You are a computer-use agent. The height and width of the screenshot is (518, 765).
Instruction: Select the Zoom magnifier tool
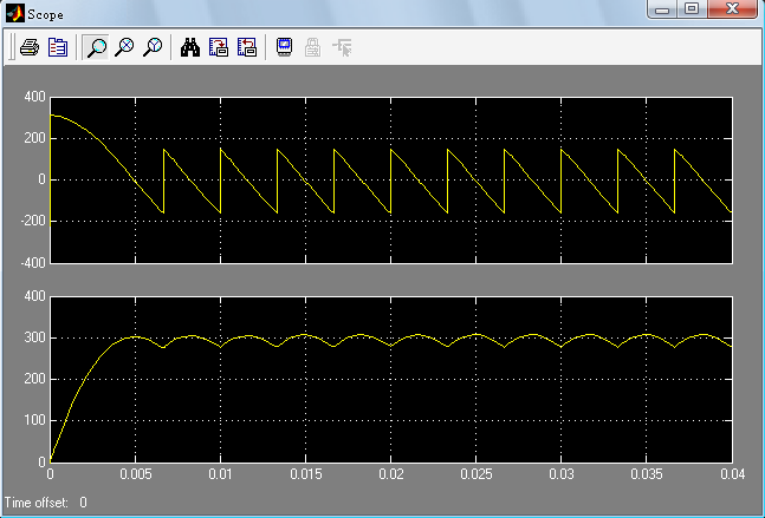[96, 47]
